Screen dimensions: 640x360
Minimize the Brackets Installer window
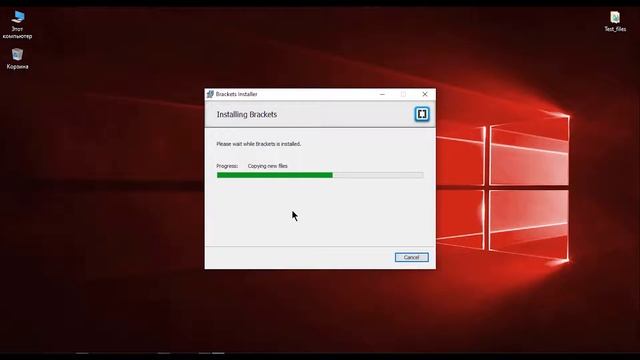[x=382, y=94]
